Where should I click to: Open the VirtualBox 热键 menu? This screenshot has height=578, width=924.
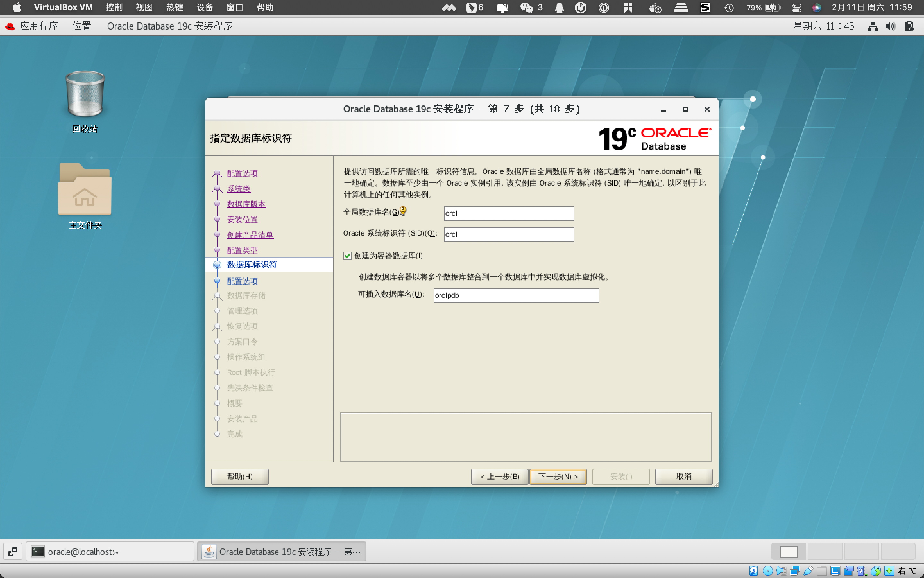[175, 7]
